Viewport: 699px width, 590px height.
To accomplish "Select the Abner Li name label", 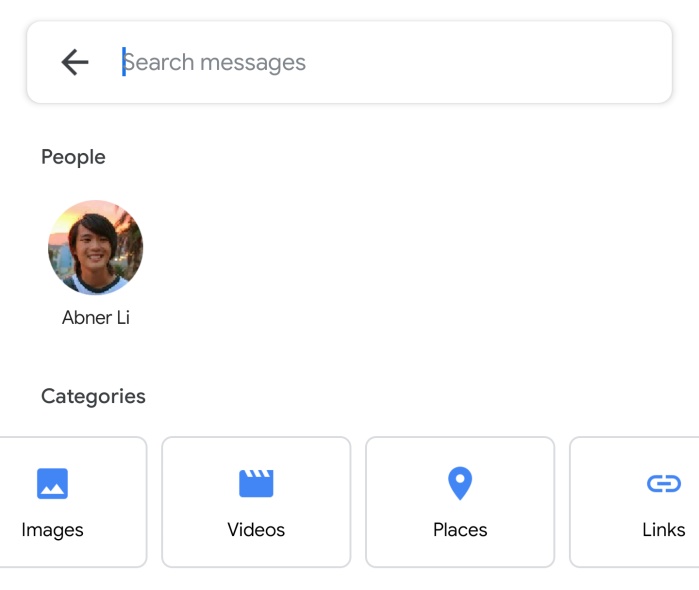I will tap(96, 318).
